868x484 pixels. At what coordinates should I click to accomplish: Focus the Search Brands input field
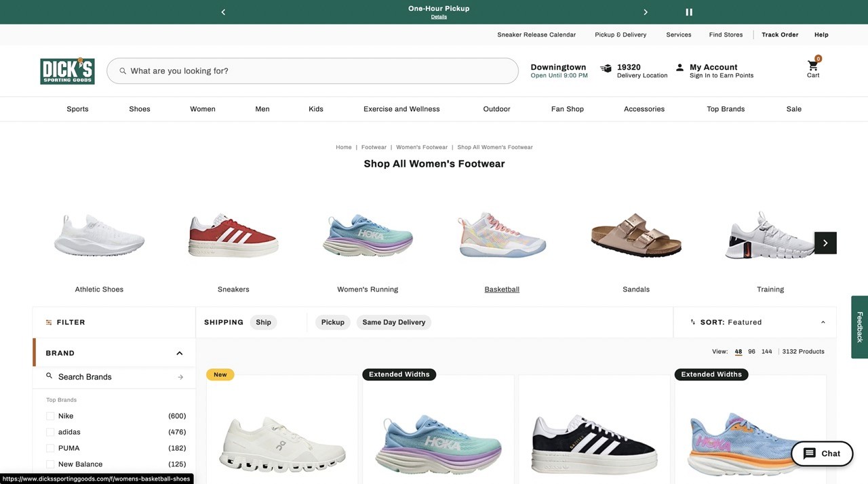click(x=115, y=377)
